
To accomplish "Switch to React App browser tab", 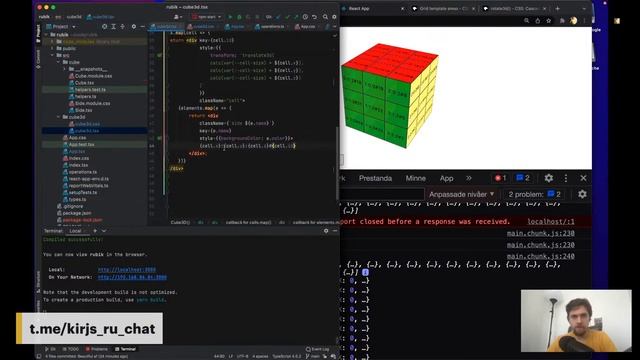I will point(371,8).
